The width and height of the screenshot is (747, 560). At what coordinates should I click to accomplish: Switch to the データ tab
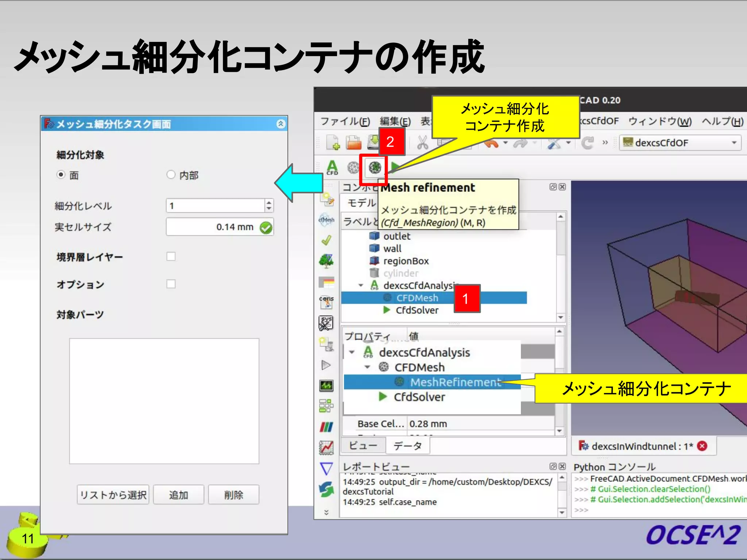click(407, 446)
